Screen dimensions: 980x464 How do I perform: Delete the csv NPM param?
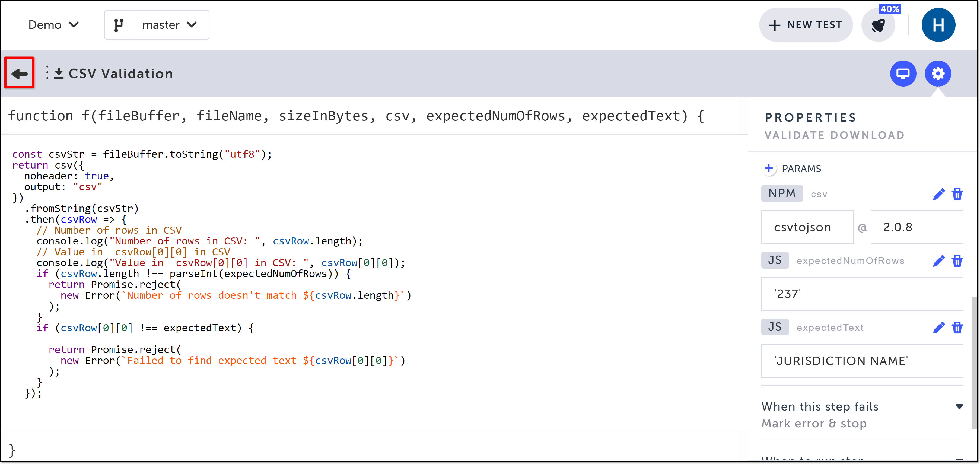[x=957, y=194]
